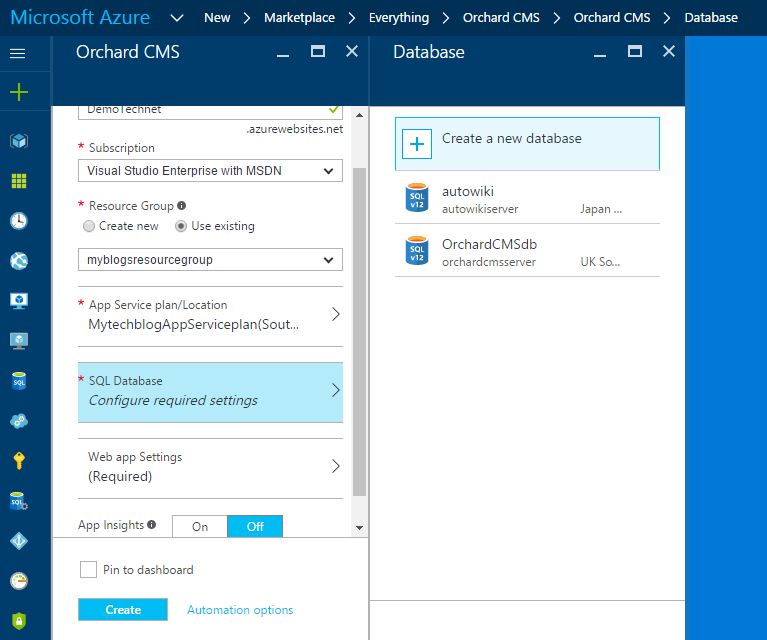This screenshot has height=640, width=767.
Task: Maximize the Orchard CMS blade
Action: pos(318,51)
